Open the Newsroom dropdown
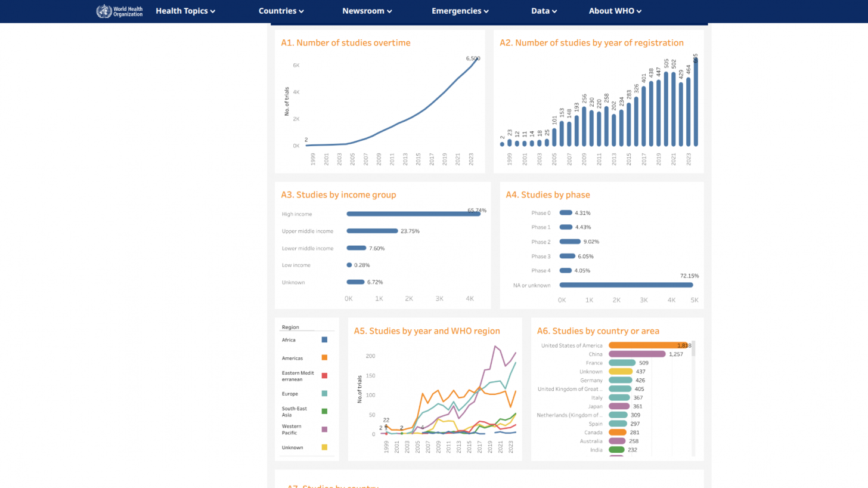The image size is (868, 488). [x=367, y=11]
